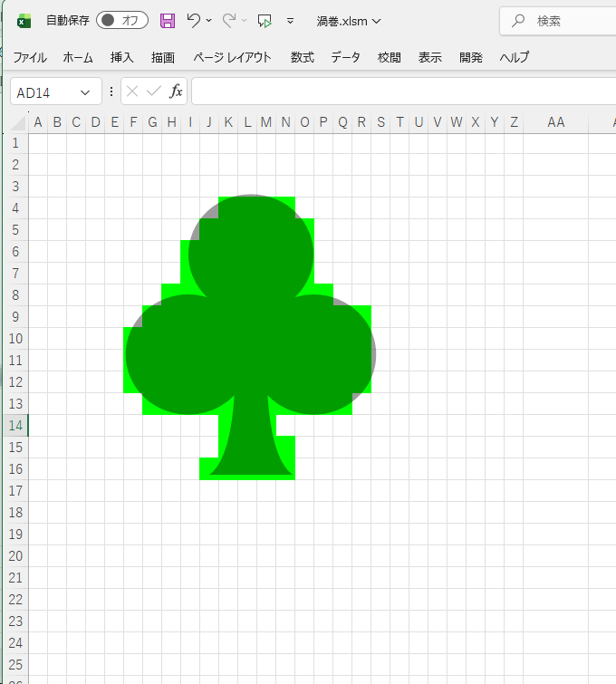
Task: Open the 挿入 (Insert) ribbon tab
Action: [x=122, y=57]
